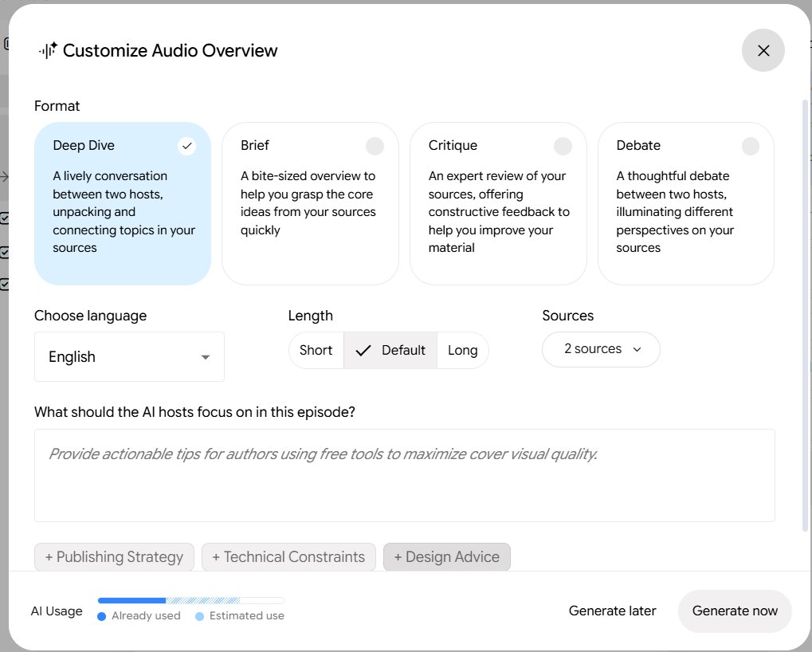Set length to Default
Screen dimensions: 812x652
[x=390, y=350]
